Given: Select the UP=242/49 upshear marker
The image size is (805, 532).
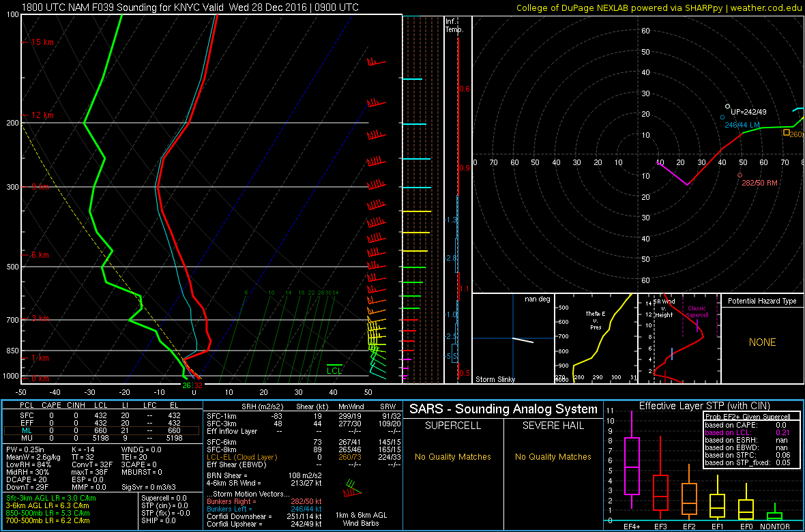Looking at the screenshot, I should click(728, 106).
